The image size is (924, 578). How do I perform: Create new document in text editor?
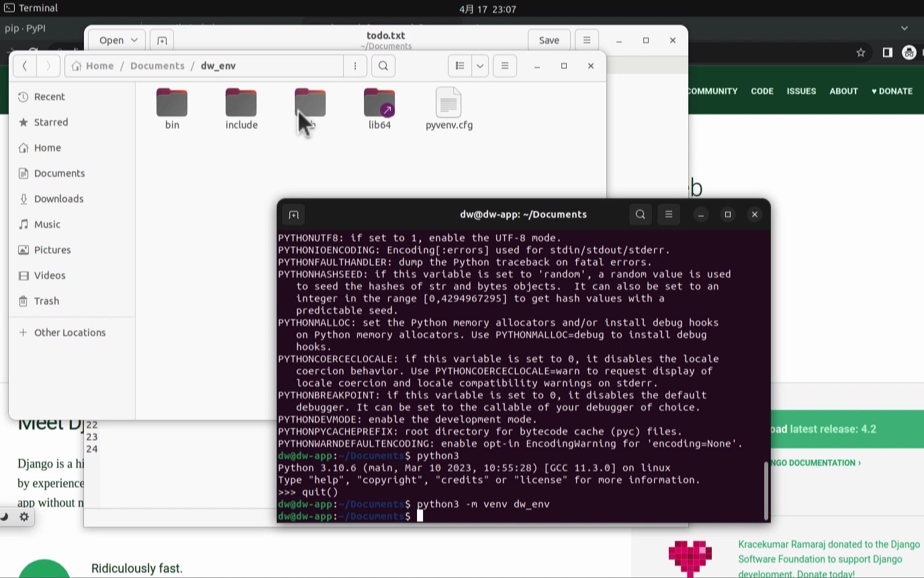[162, 40]
